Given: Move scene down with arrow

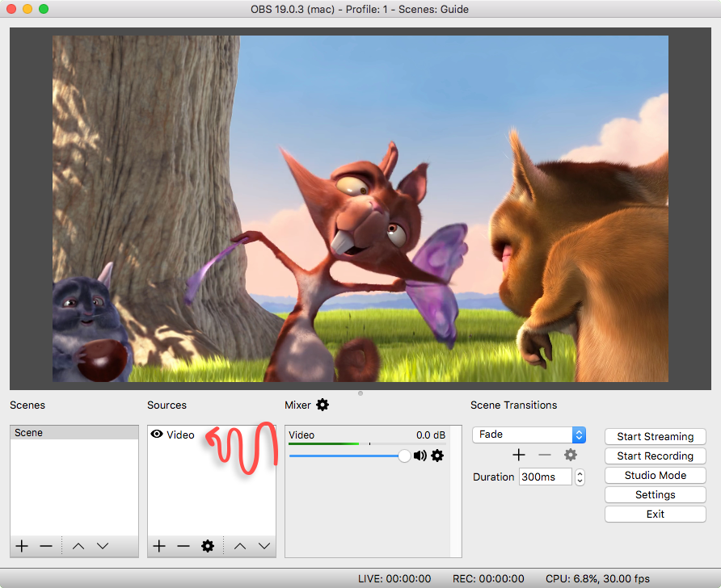Looking at the screenshot, I should pos(103,546).
